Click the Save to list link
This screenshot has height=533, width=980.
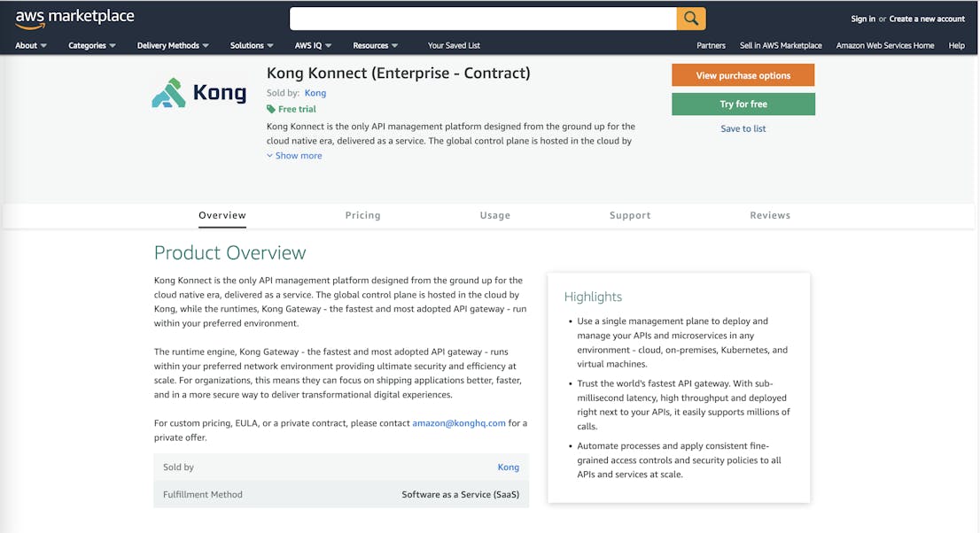tap(743, 128)
